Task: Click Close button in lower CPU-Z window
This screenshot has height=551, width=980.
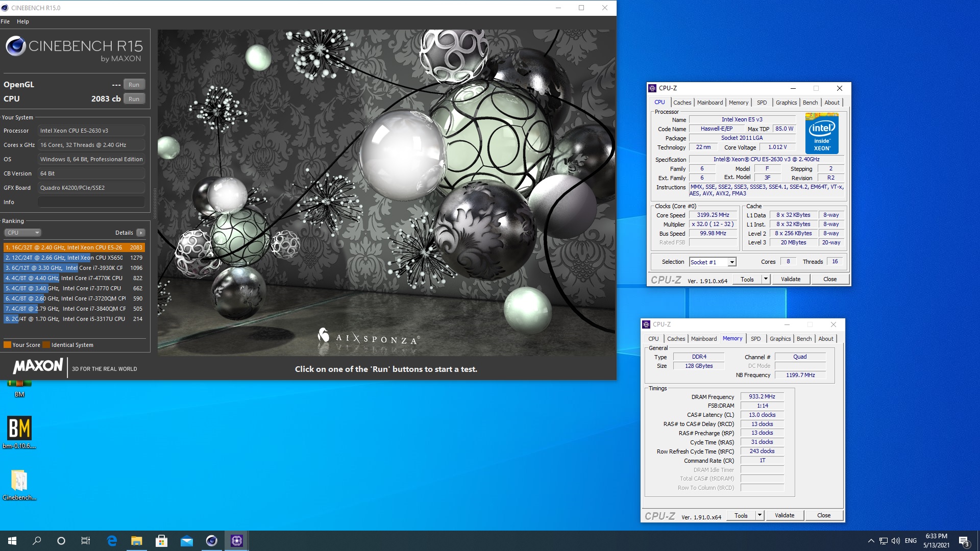Action: (824, 515)
